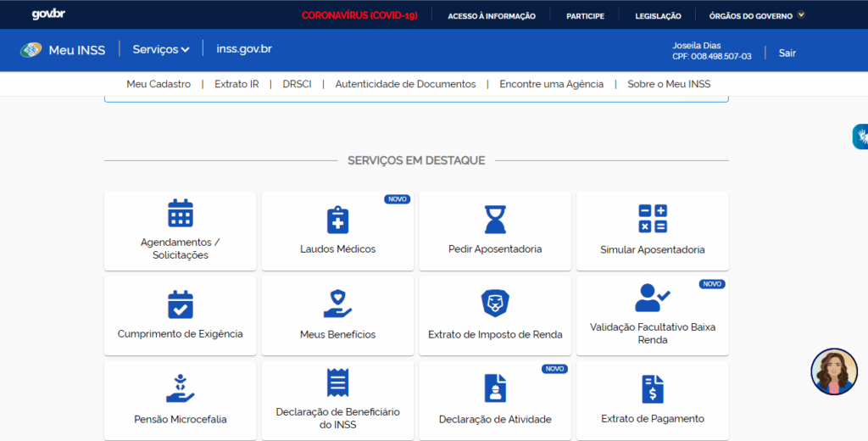Open Validação Facultativo Baixa Renda icon

point(652,299)
